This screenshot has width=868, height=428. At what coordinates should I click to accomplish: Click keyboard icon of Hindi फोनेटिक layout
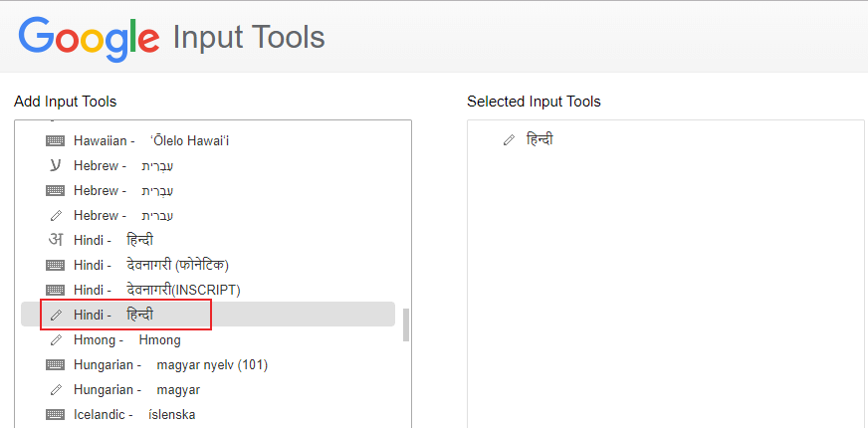(56, 265)
